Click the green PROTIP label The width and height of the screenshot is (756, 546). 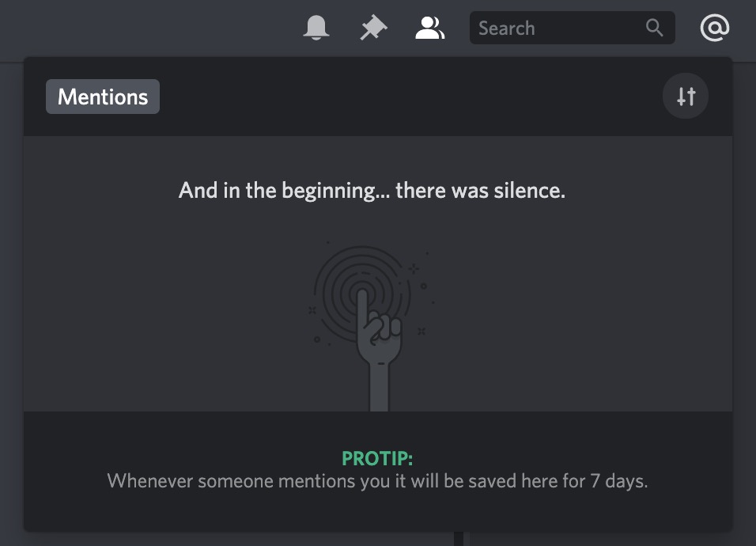[x=377, y=458]
